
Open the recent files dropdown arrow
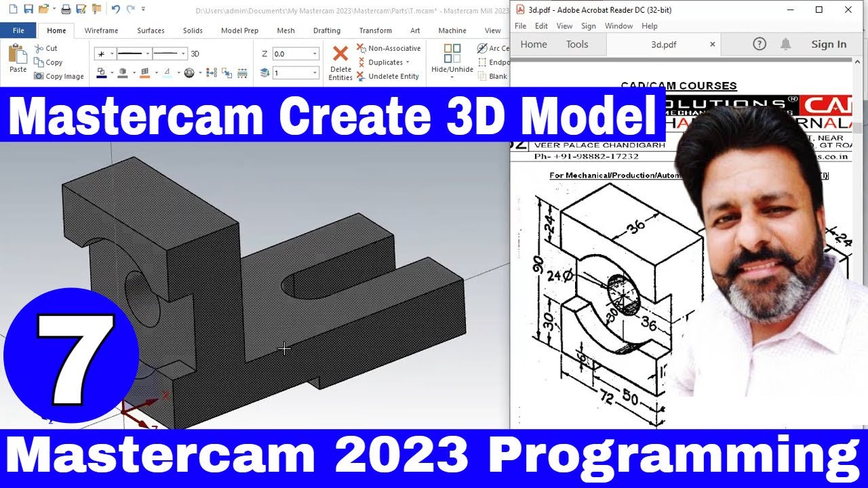[x=54, y=9]
